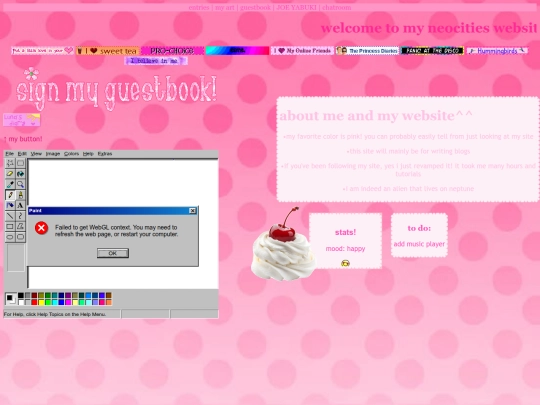Pick the maroon dark red swatch
The width and height of the screenshot is (540, 405).
(x=34, y=295)
